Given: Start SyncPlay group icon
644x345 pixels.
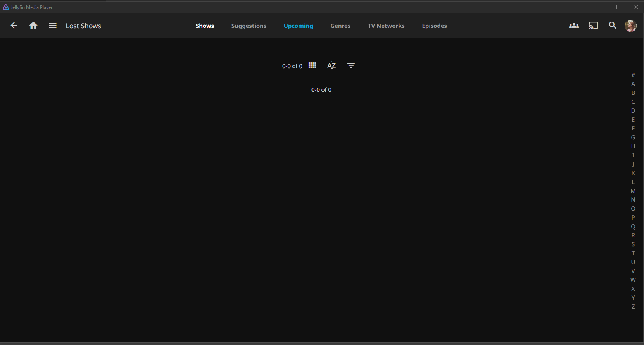Looking at the screenshot, I should pyautogui.click(x=574, y=26).
